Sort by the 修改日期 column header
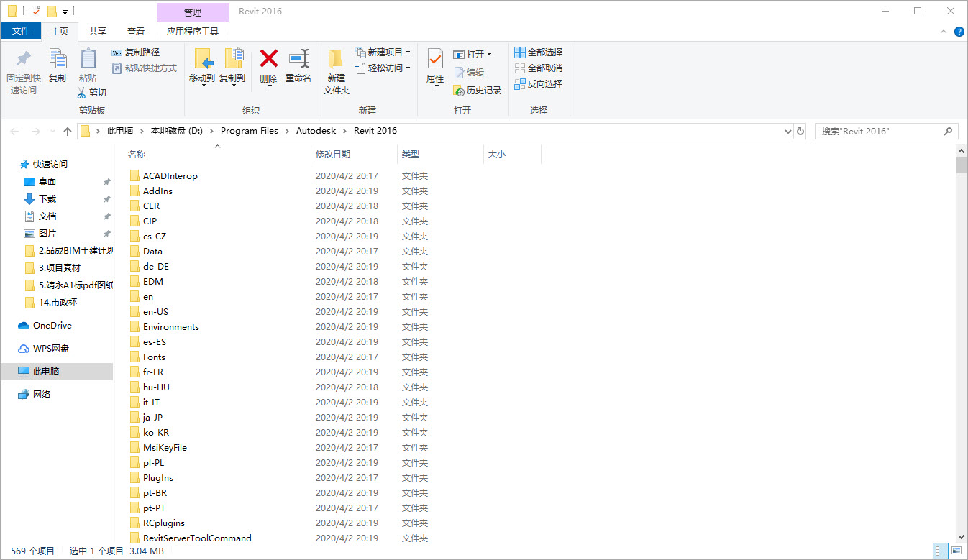This screenshot has width=968, height=560. [354, 155]
